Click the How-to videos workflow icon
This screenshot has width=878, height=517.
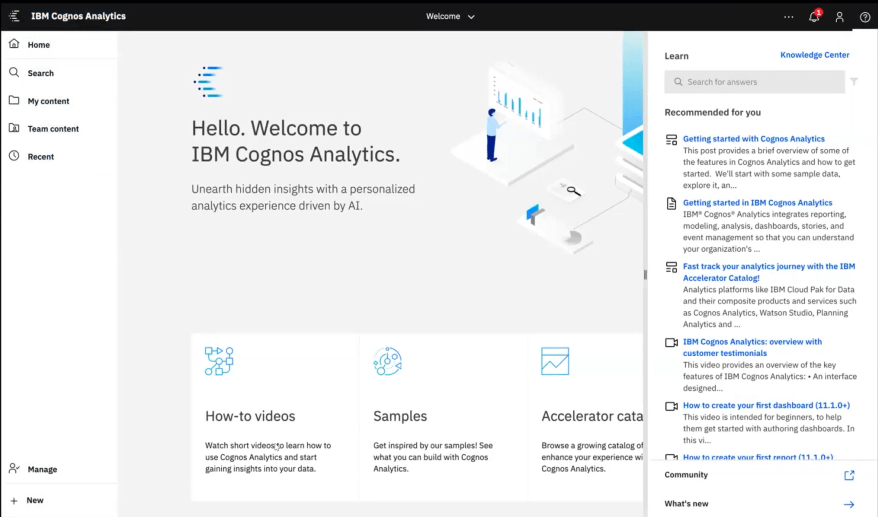coord(219,361)
